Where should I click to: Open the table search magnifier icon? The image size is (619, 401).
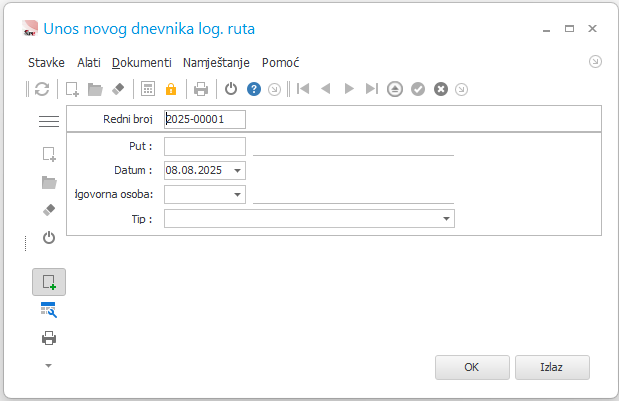(49, 310)
